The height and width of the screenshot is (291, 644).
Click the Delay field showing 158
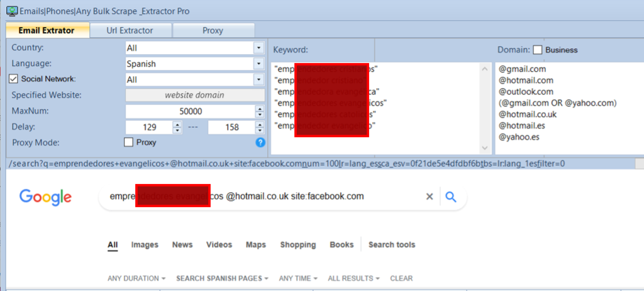click(x=231, y=127)
